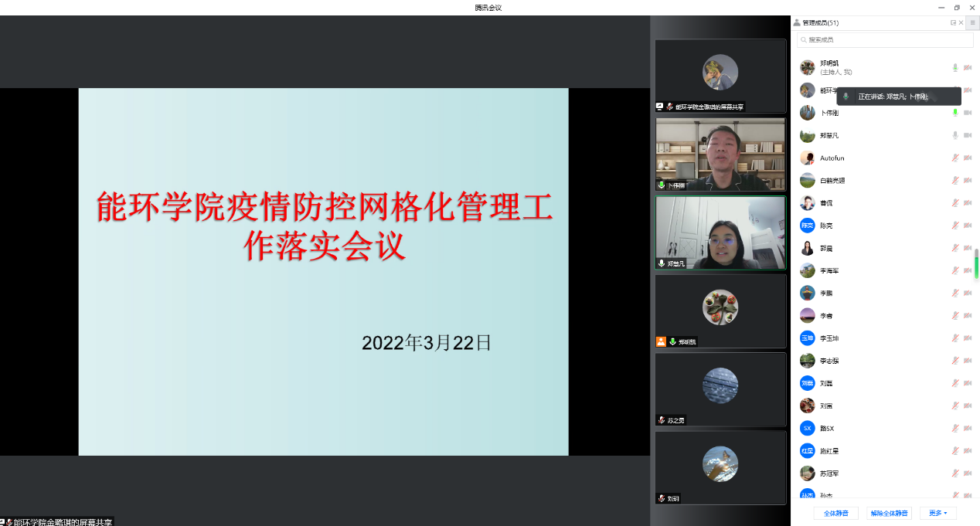
Task: Click the 搜索成员 search members field
Action: (885, 39)
